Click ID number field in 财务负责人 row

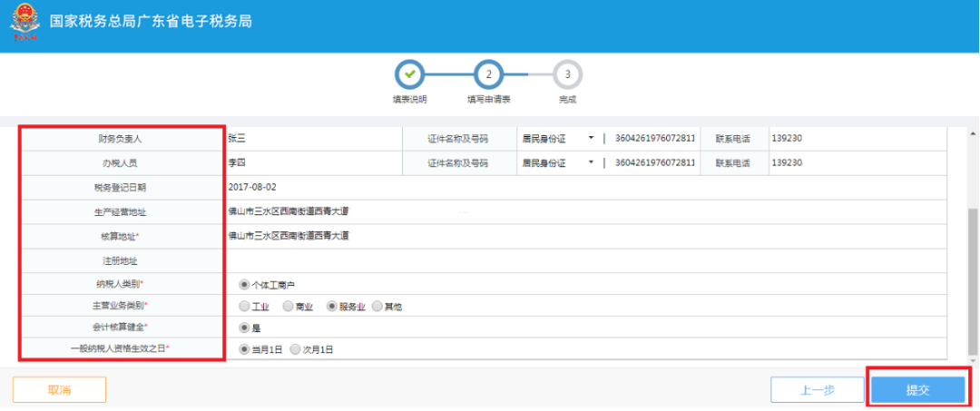[654, 139]
